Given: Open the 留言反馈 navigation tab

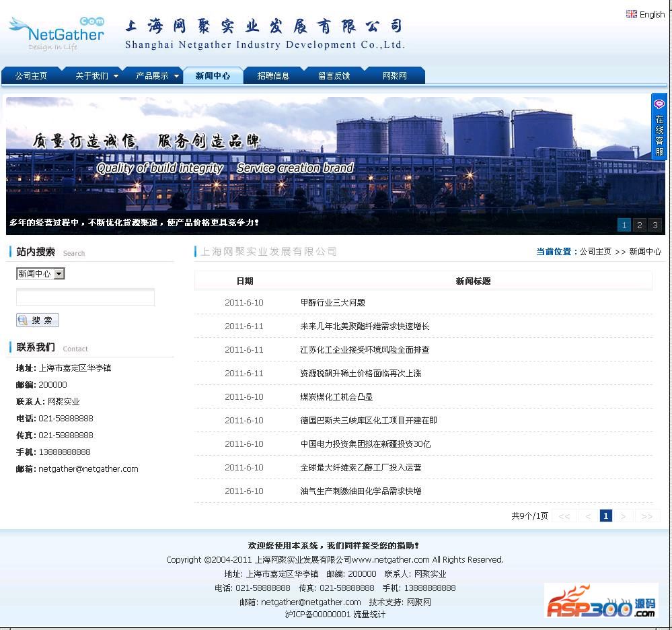Looking at the screenshot, I should pyautogui.click(x=334, y=76).
